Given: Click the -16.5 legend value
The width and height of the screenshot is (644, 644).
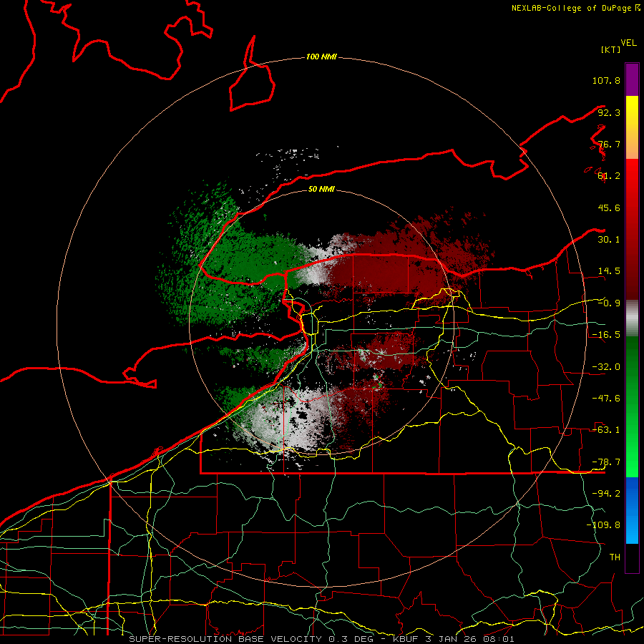Looking at the screenshot, I should [x=606, y=335].
